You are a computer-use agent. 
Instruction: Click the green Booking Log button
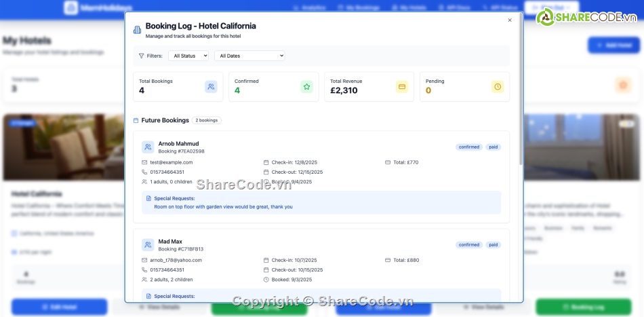click(583, 307)
